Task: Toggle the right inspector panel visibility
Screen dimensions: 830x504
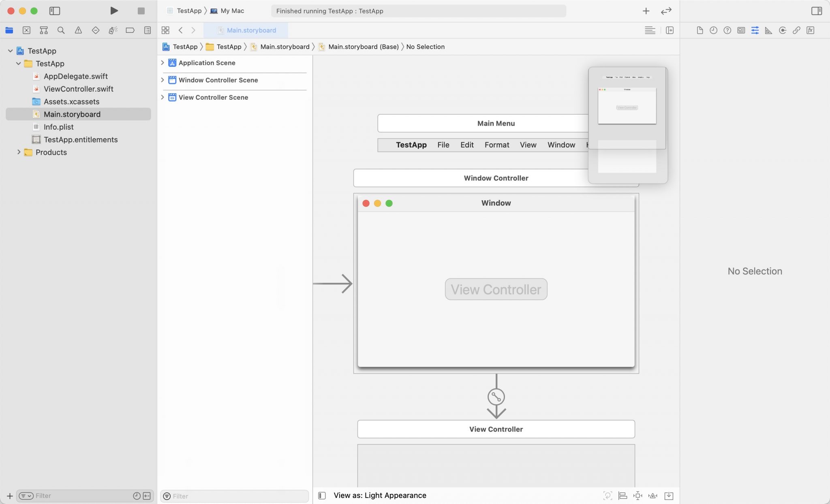Action: coord(817,11)
